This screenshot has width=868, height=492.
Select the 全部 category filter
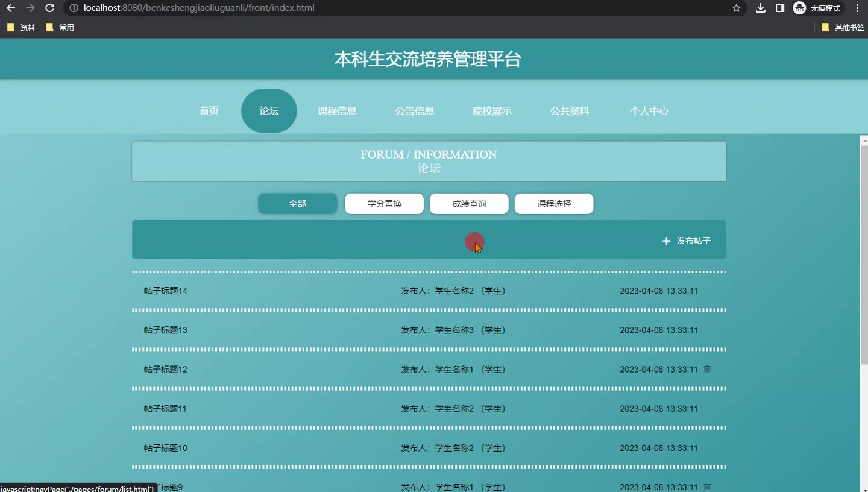click(x=297, y=204)
